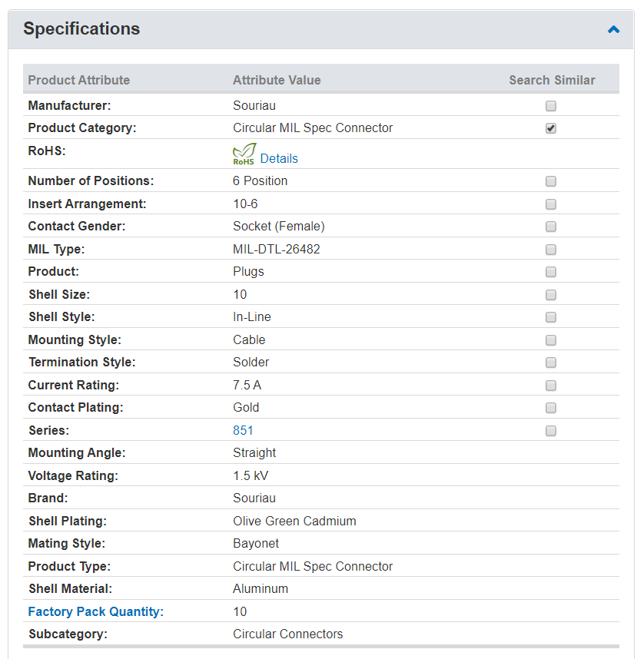Click the Socket (Female) value
Viewport: 644px width, 659px height.
pos(278,226)
